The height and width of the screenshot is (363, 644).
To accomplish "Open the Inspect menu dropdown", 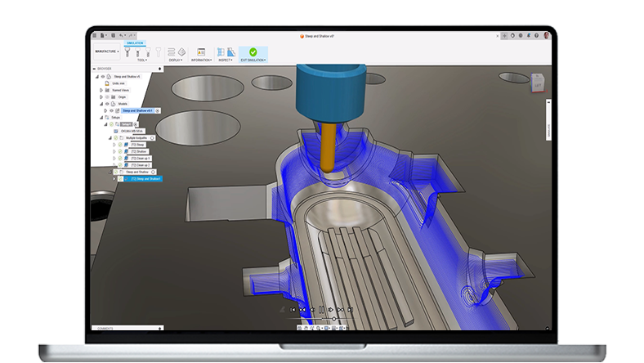I will click(x=225, y=60).
